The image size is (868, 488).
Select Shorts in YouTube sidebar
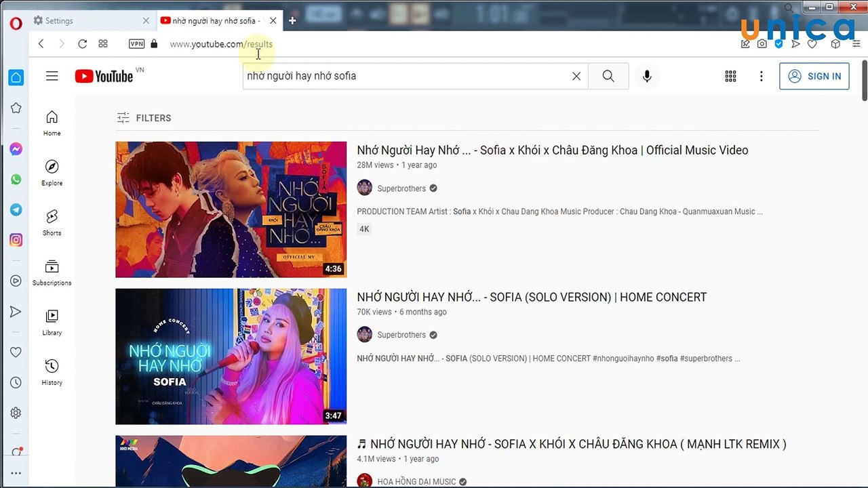[x=52, y=222]
